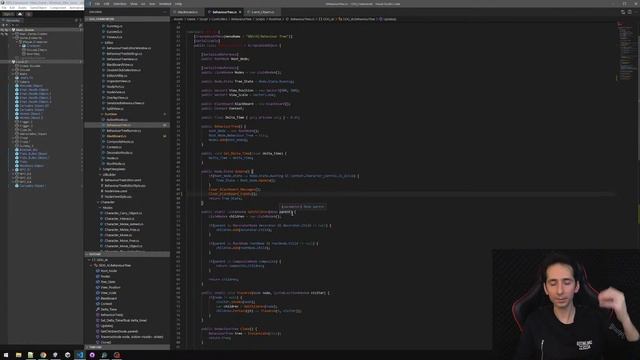The image size is (640, 360).
Task: Switch to the BehaviourTree.cs editor tab
Action: pos(224,12)
